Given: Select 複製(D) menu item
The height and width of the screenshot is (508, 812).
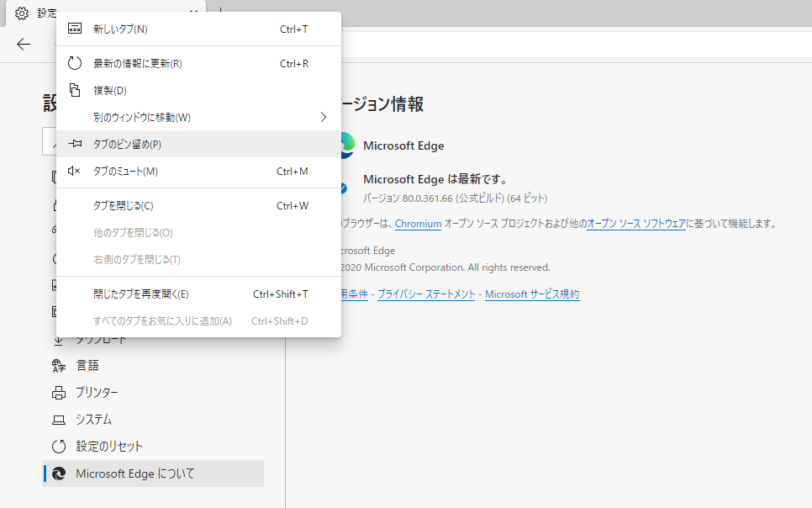Looking at the screenshot, I should pyautogui.click(x=199, y=90).
